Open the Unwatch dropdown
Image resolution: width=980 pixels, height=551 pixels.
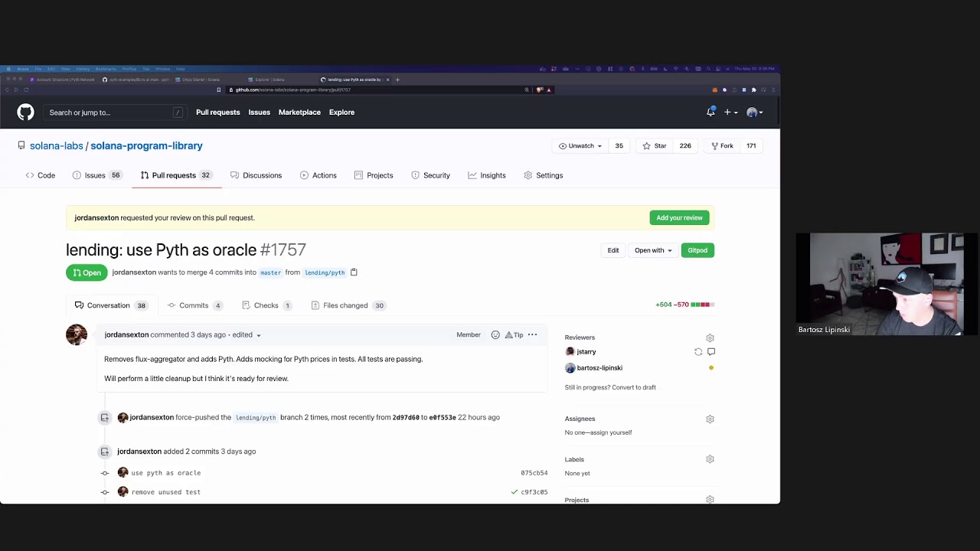580,145
